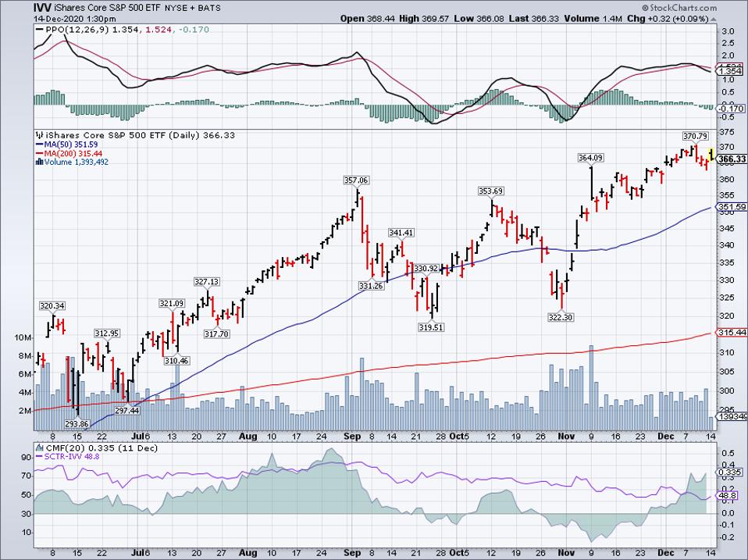Click the 1.354 PPO tag on right axis

pyautogui.click(x=730, y=71)
